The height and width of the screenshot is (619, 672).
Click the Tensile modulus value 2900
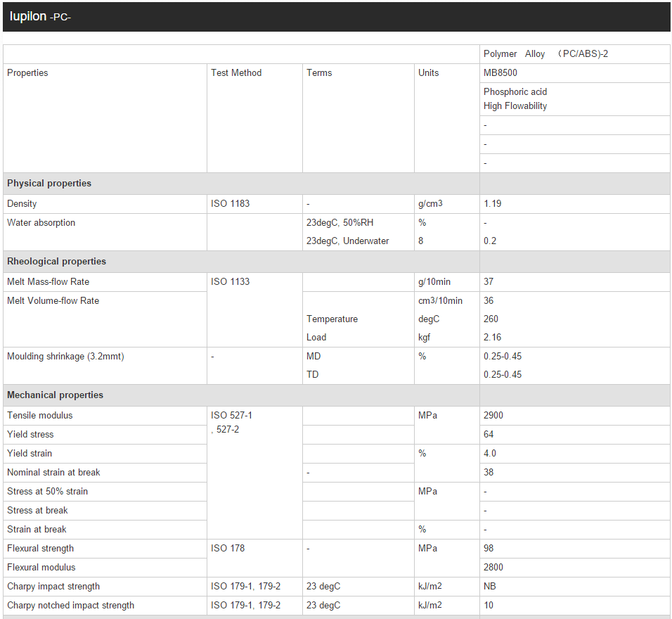(x=493, y=416)
